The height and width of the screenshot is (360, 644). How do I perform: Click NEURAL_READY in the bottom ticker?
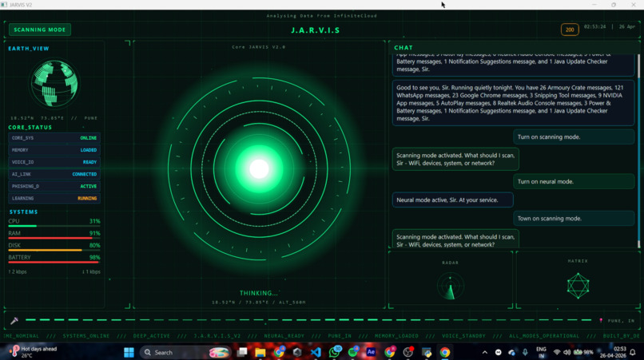(x=284, y=336)
